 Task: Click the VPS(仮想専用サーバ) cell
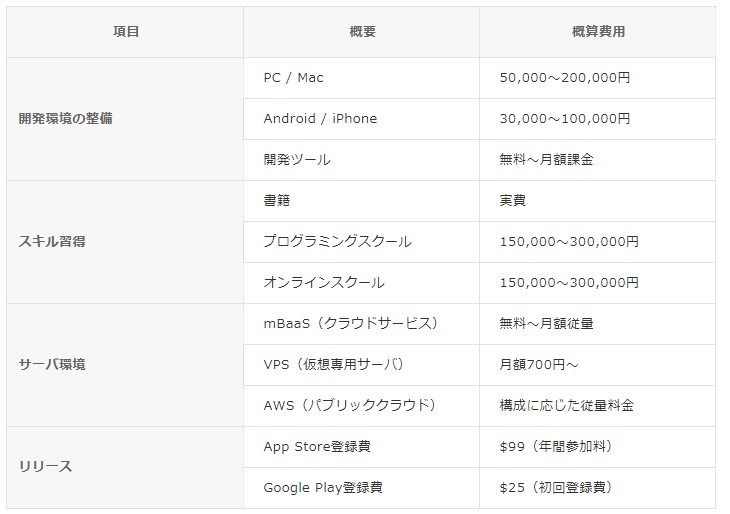pos(334,364)
